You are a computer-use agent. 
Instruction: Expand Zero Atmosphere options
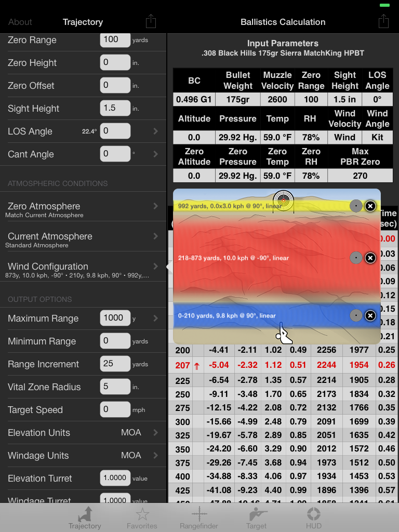(x=83, y=209)
